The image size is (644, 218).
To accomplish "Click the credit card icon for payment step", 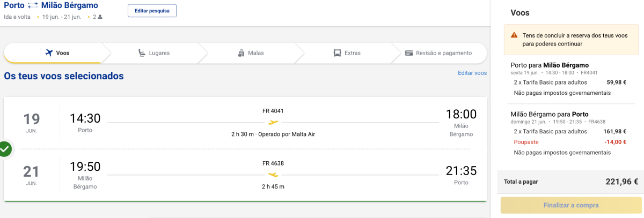I will click(x=409, y=53).
